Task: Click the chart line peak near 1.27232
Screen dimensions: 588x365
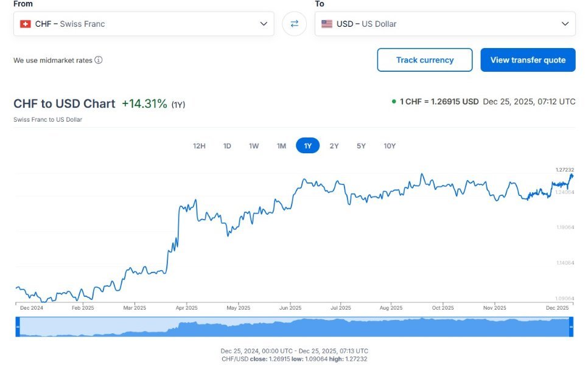Action: (572, 175)
